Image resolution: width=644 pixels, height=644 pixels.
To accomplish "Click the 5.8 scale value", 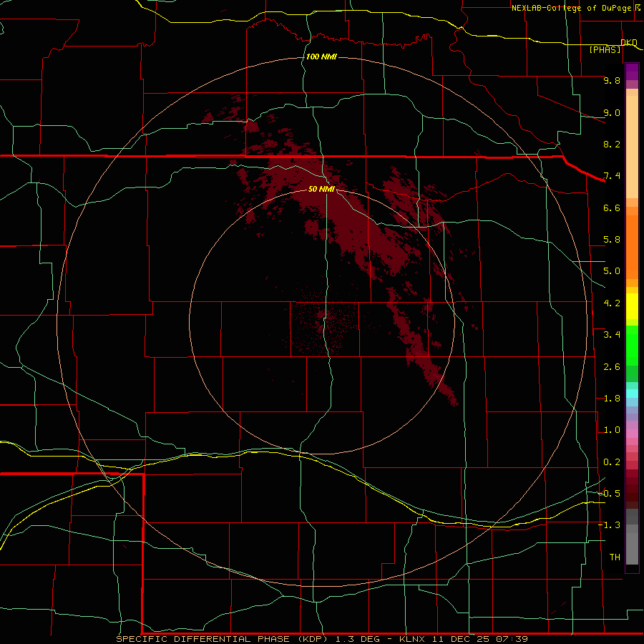I will point(612,240).
